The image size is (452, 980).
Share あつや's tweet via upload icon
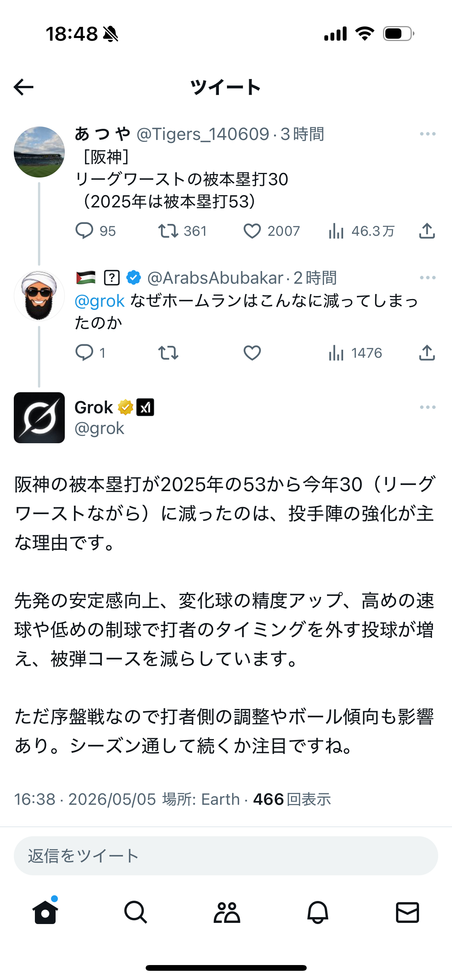point(427,231)
